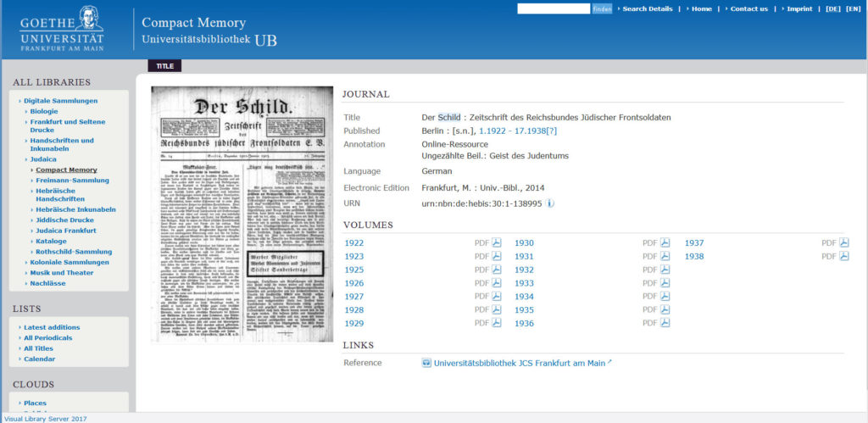Open Calendar list

click(39, 359)
